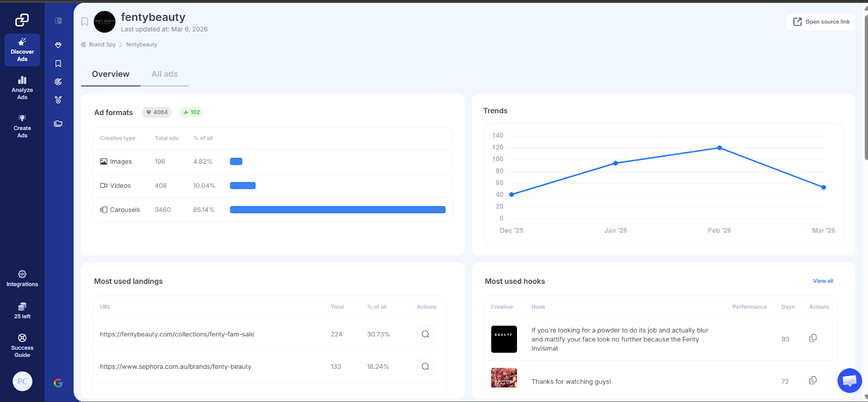Click the folder icon in secondary sidebar
868x402 pixels.
coord(58,124)
